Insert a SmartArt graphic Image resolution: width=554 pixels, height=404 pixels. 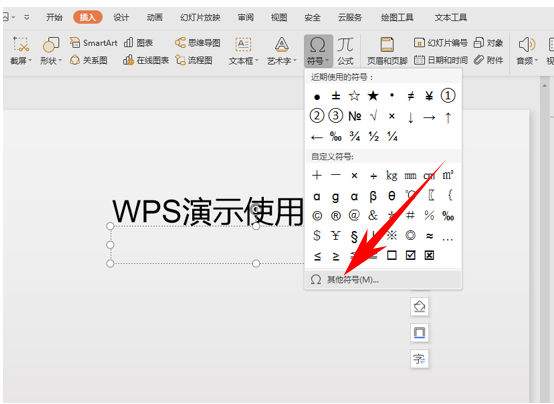(x=93, y=43)
